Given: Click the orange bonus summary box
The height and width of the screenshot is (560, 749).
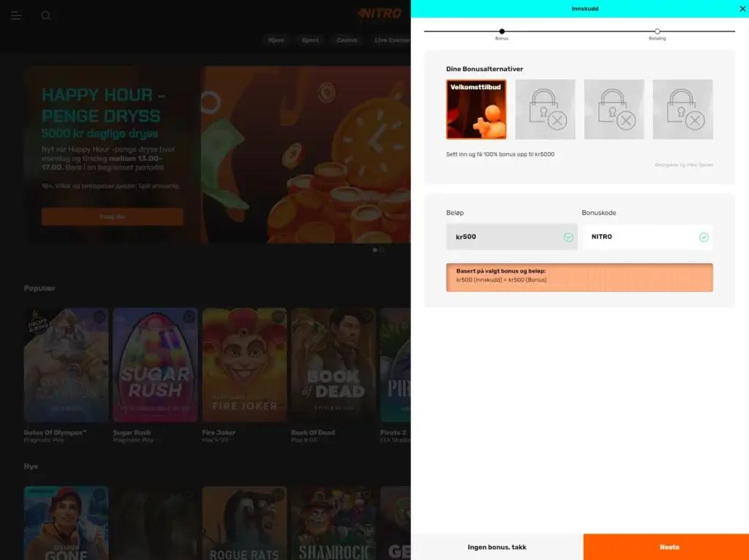Looking at the screenshot, I should click(x=579, y=277).
